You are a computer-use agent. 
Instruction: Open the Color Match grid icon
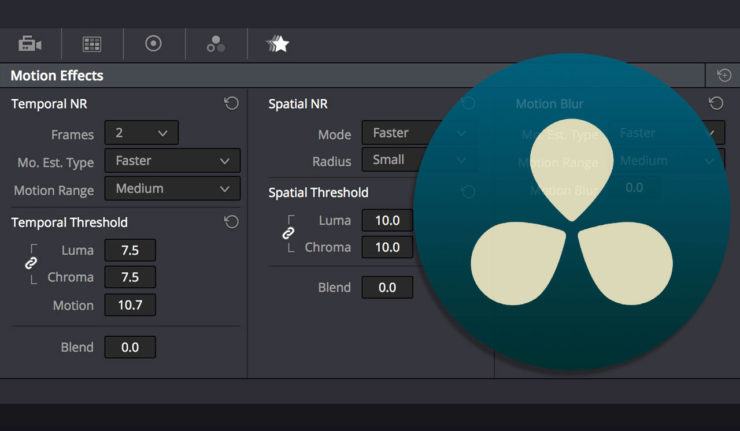92,44
